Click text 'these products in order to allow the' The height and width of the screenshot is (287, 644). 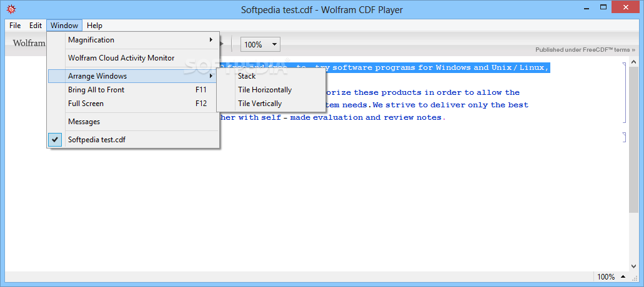437,93
